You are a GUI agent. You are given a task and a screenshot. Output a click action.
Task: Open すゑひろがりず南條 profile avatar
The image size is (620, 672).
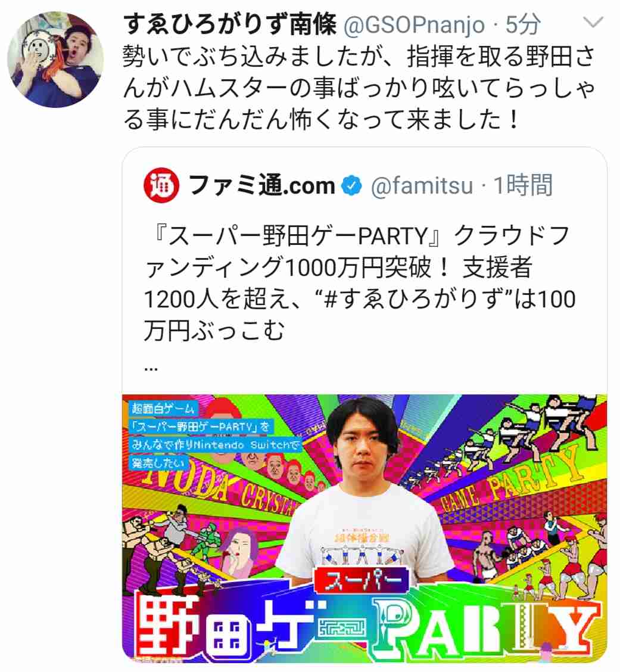click(56, 59)
